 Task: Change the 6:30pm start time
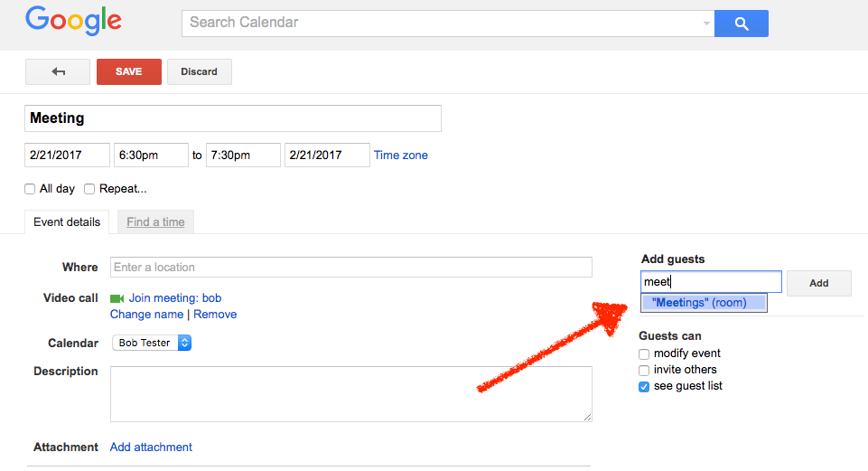[x=151, y=155]
